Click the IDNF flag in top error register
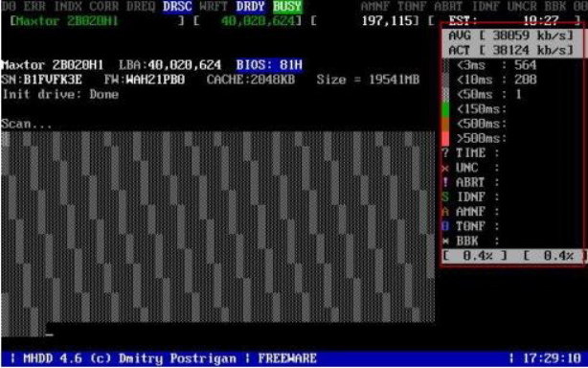588x368 pixels. pos(486,7)
